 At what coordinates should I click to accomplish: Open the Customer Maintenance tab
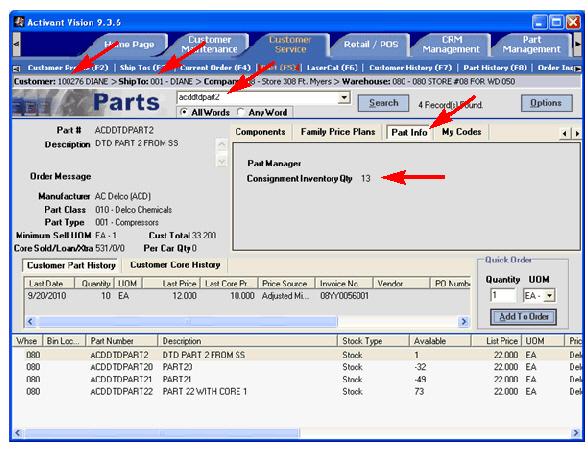point(209,45)
